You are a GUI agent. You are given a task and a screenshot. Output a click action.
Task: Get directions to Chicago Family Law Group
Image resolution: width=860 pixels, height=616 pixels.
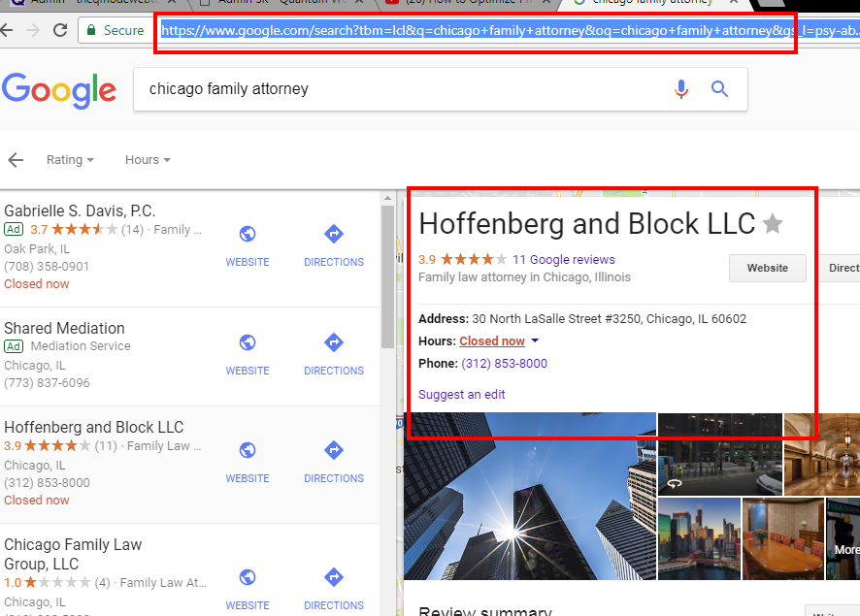coord(334,590)
